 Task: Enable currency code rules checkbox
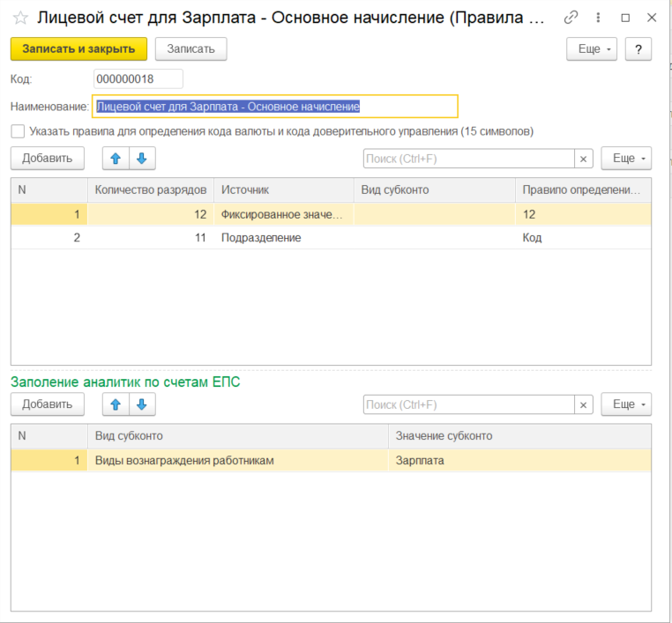[18, 131]
